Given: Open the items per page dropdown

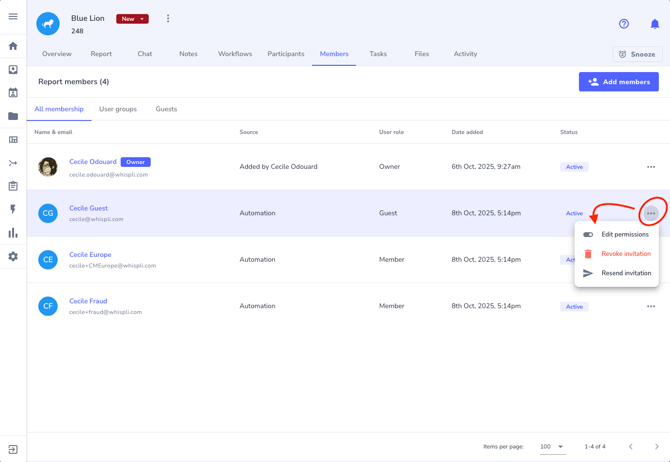Looking at the screenshot, I should 552,447.
